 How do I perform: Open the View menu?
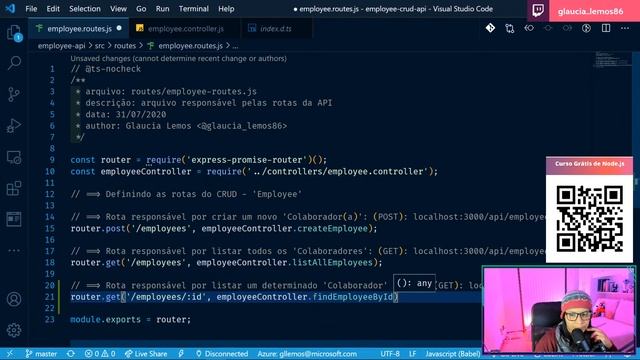tap(118, 9)
